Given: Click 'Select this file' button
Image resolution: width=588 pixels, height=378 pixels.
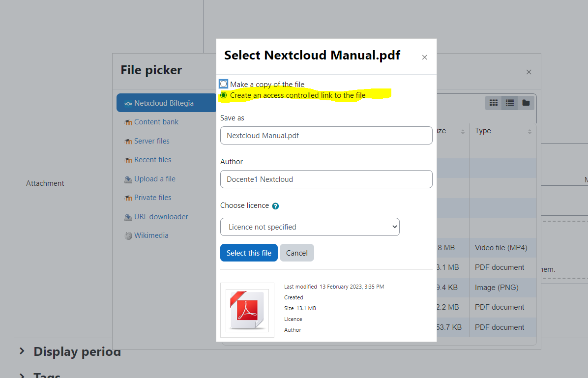Looking at the screenshot, I should pos(249,253).
